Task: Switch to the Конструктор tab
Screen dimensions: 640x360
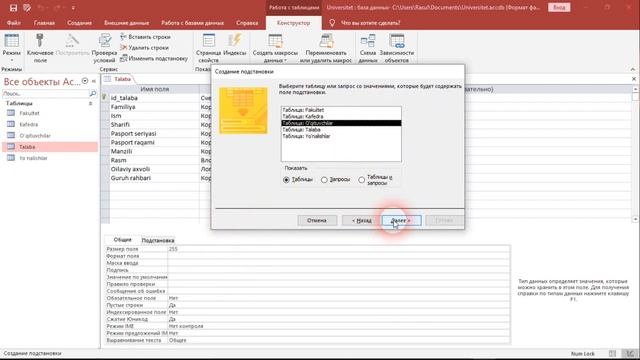Action: (293, 23)
